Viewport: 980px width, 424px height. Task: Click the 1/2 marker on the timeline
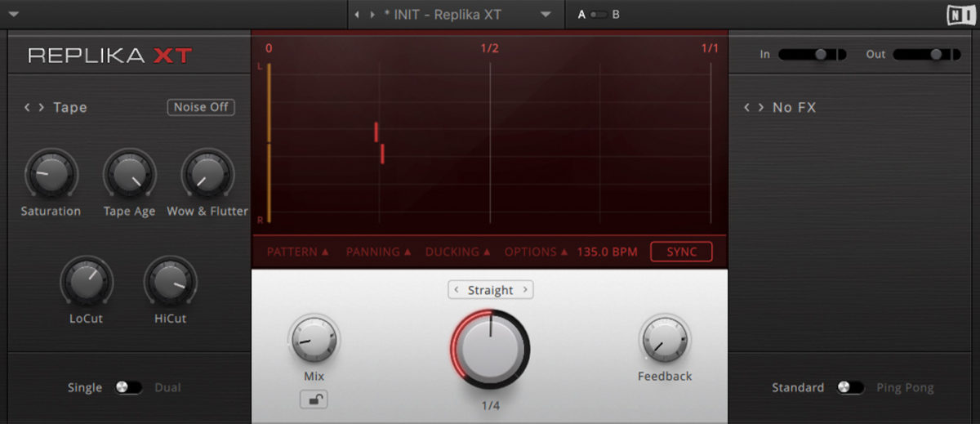pyautogui.click(x=489, y=48)
